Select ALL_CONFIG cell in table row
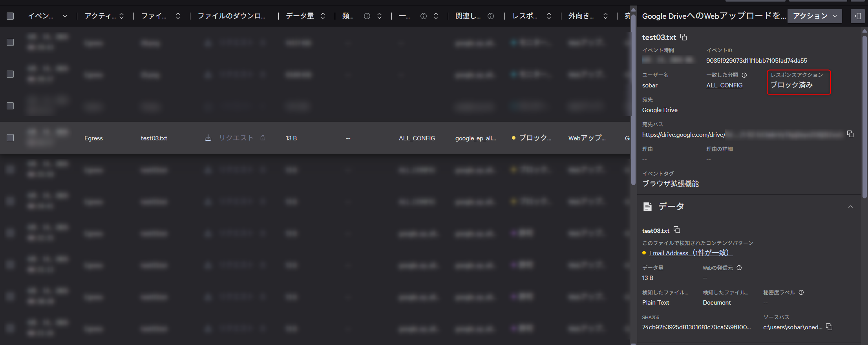This screenshot has height=345, width=868. [417, 138]
